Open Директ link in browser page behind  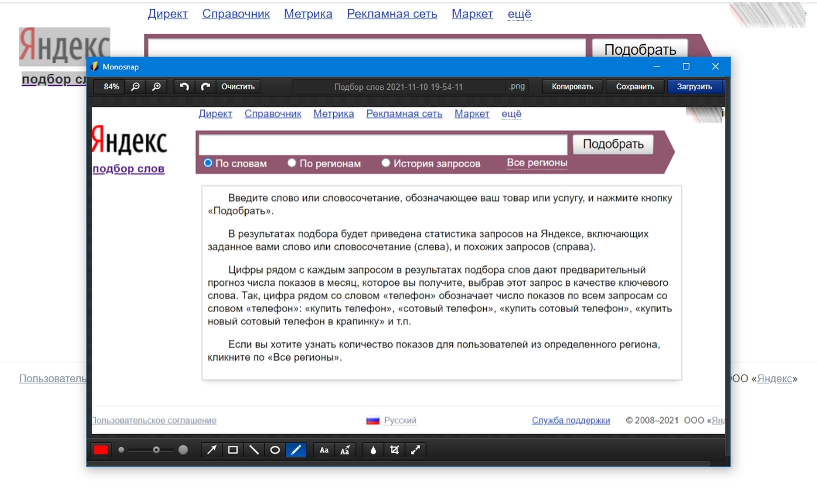(168, 14)
